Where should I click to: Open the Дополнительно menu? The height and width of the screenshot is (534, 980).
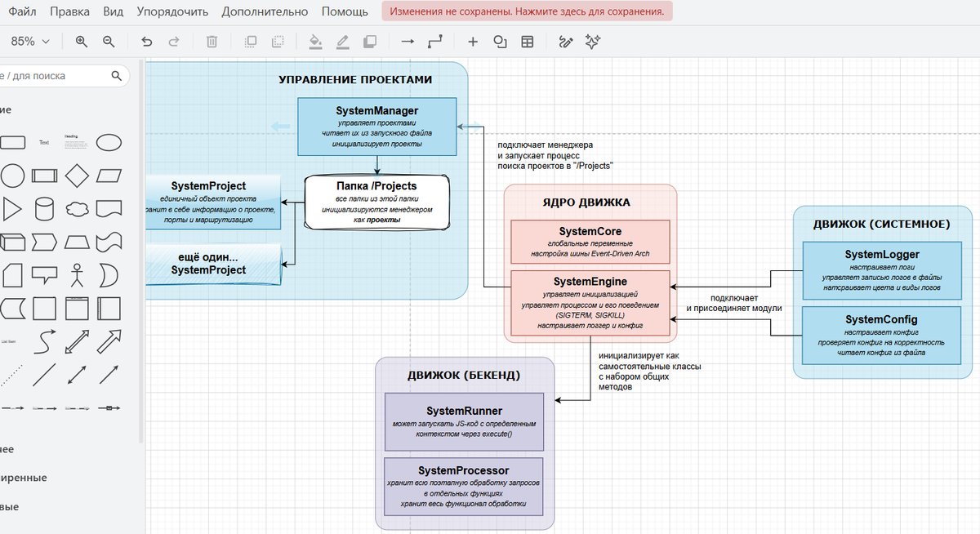[265, 11]
